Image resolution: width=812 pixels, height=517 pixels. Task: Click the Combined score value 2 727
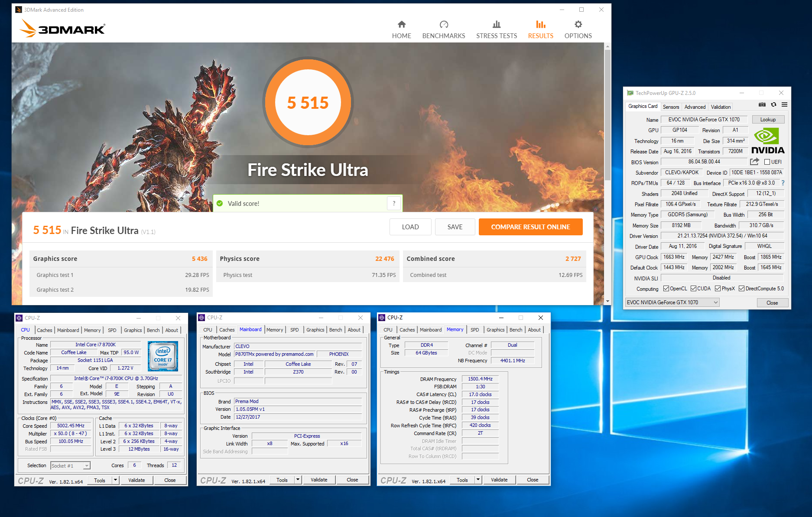coord(573,259)
